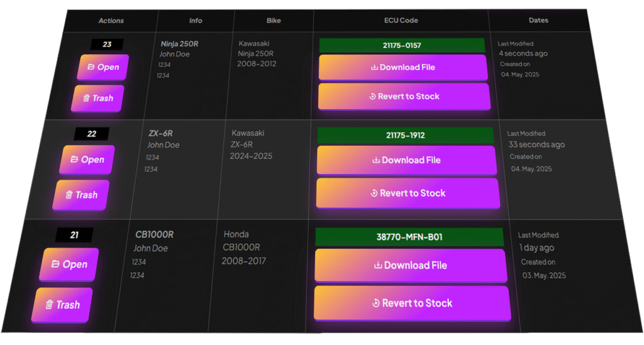Click folder icon in Ninja 250R Open button
Image resolution: width=644 pixels, height=345 pixels.
(x=91, y=67)
